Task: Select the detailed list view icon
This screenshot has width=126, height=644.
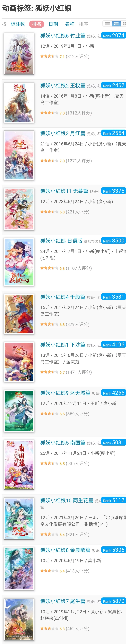Action: pos(116,24)
